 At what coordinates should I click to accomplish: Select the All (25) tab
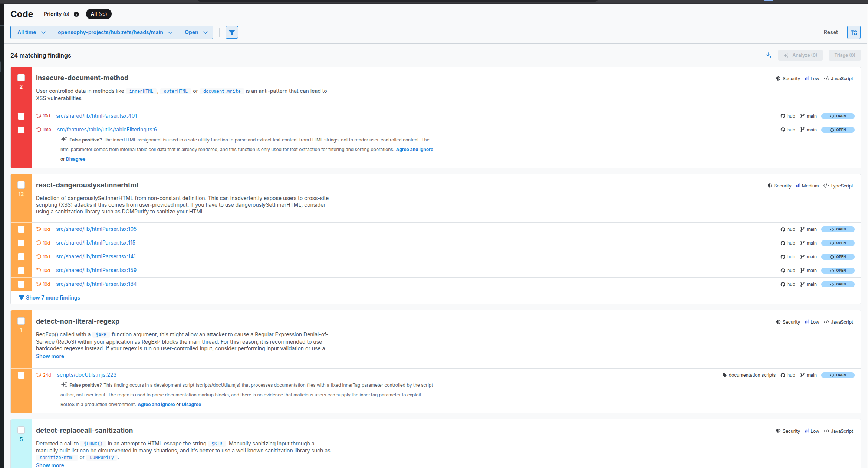tap(99, 14)
